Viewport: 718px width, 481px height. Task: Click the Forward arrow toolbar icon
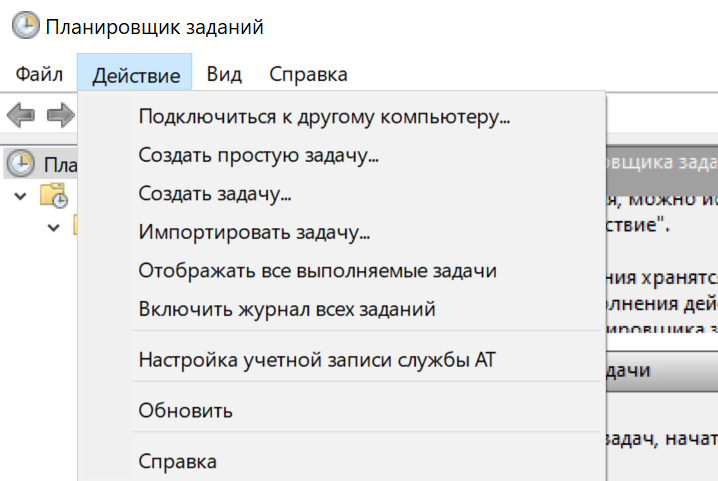(x=60, y=116)
